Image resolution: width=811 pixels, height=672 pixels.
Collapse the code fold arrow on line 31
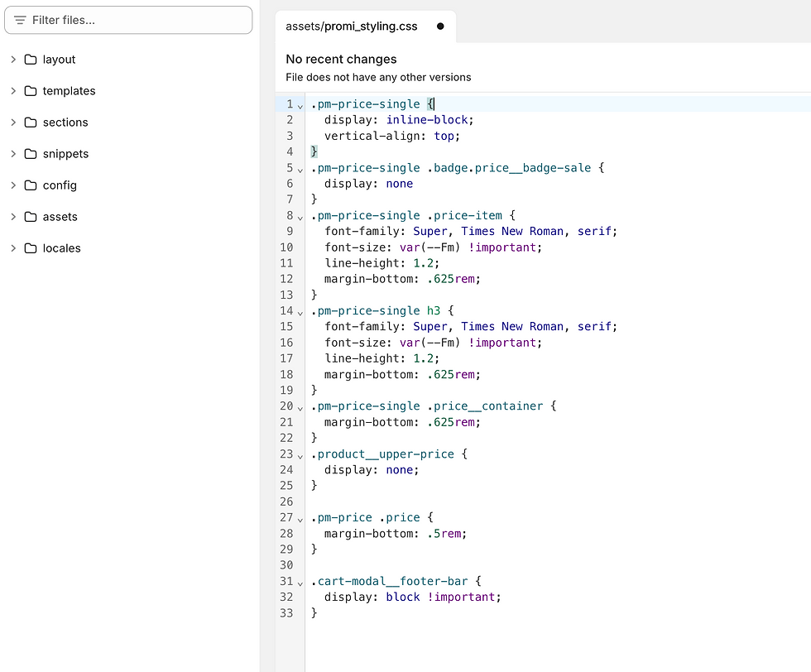pos(300,583)
